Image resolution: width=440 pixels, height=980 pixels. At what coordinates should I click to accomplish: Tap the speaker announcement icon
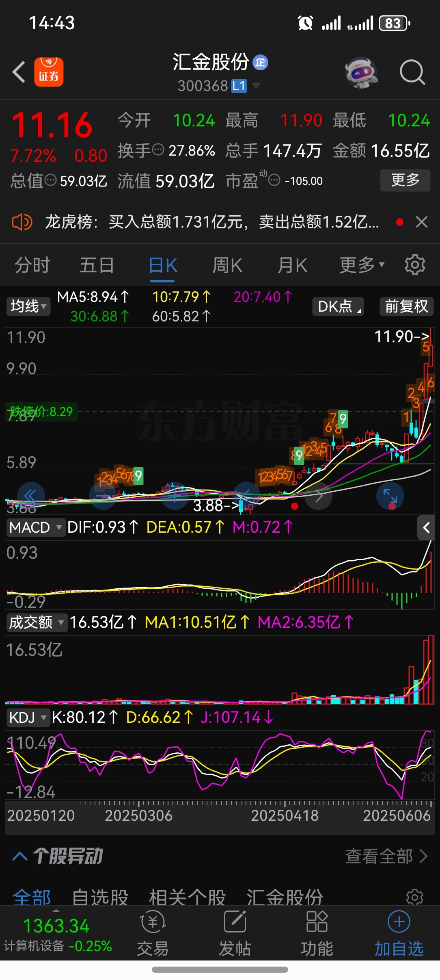click(x=22, y=222)
